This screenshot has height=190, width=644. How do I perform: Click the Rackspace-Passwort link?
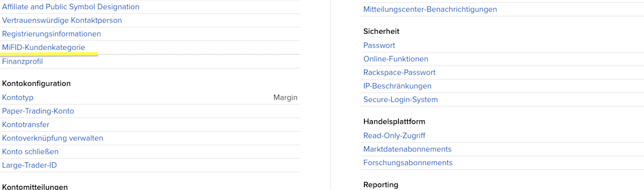399,72
